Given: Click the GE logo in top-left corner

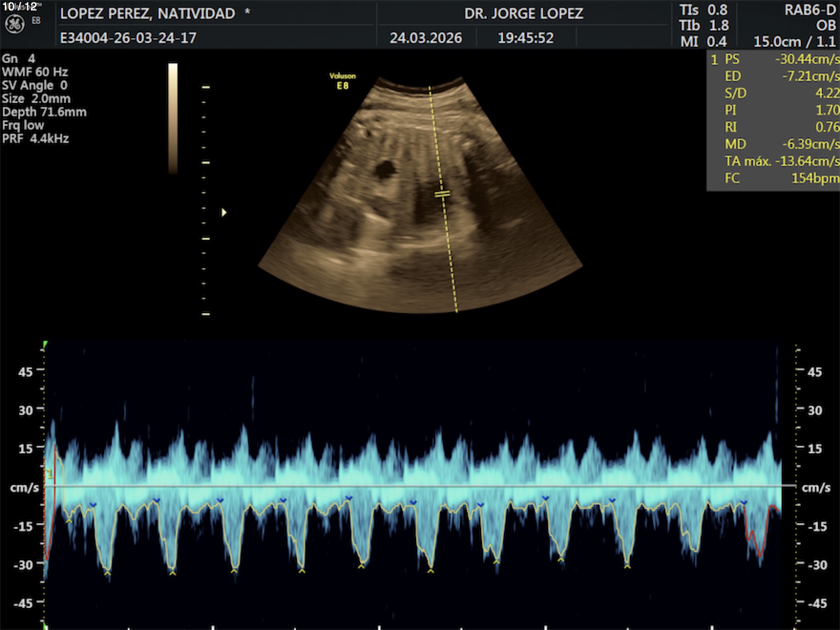Looking at the screenshot, I should [x=14, y=24].
